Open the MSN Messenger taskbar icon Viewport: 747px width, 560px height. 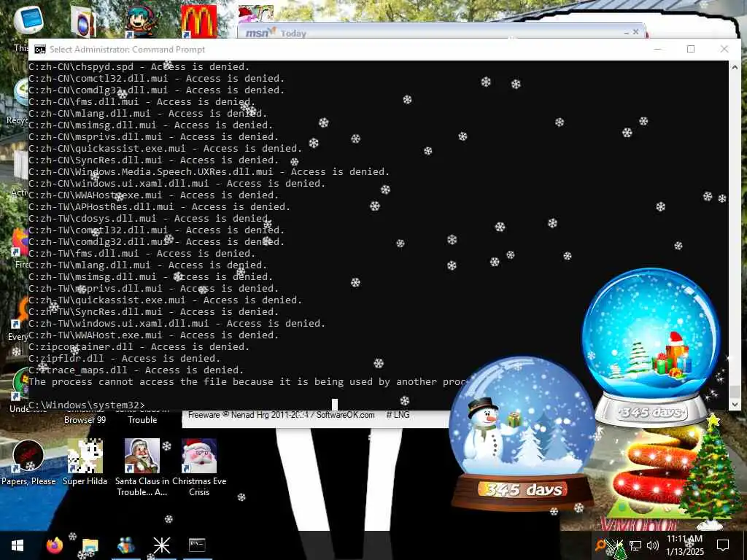tap(125, 545)
